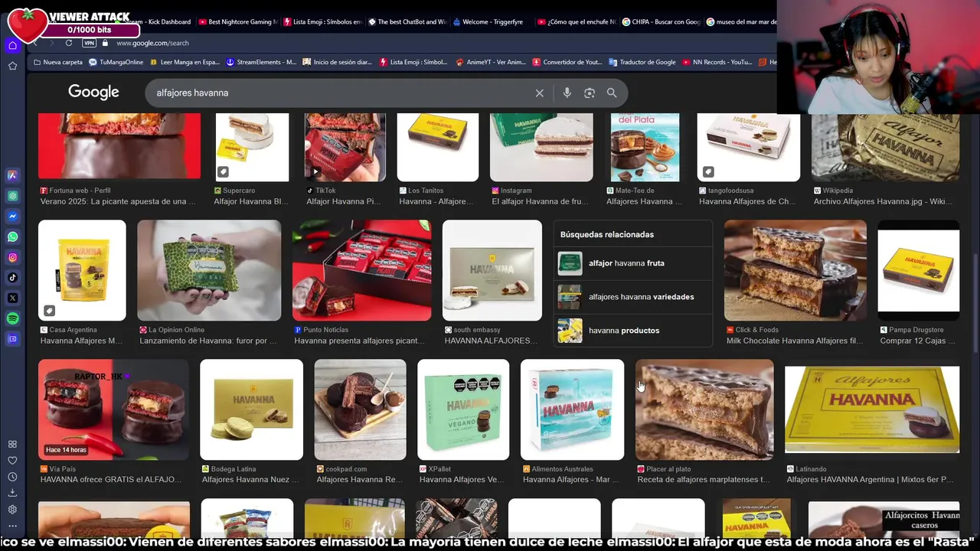The width and height of the screenshot is (980, 551).
Task: Open the Punto Noticias red alfajor box image
Action: 361,270
